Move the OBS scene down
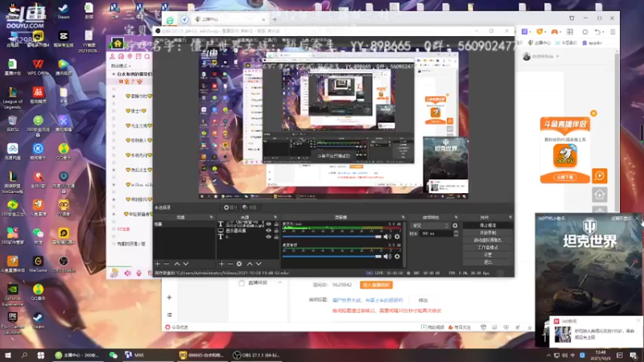The width and height of the screenshot is (644, 362). pos(186,264)
